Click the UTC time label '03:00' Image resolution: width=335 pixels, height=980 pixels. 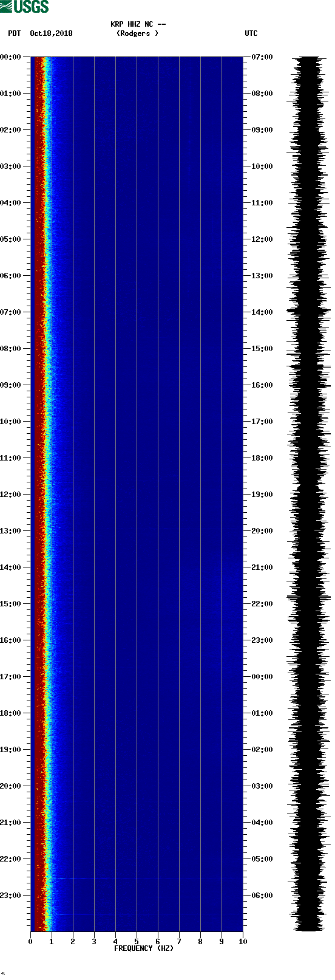(262, 786)
